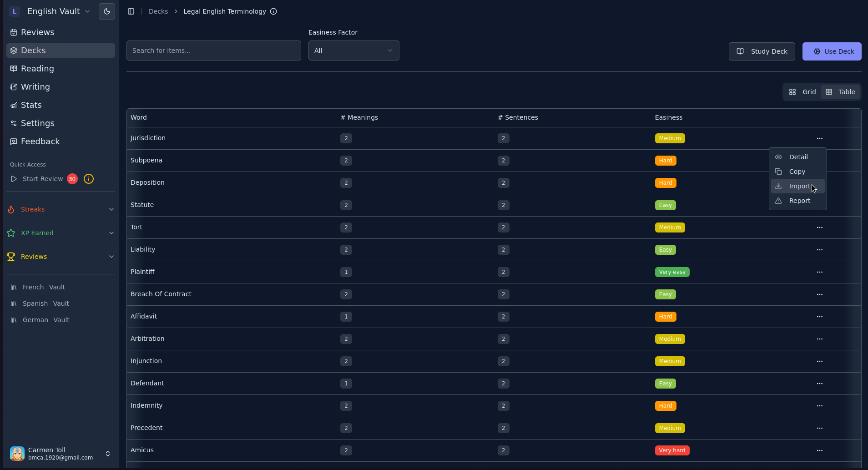Collapse the XP Earned section
Screen dimensions: 868x470
(x=111, y=233)
